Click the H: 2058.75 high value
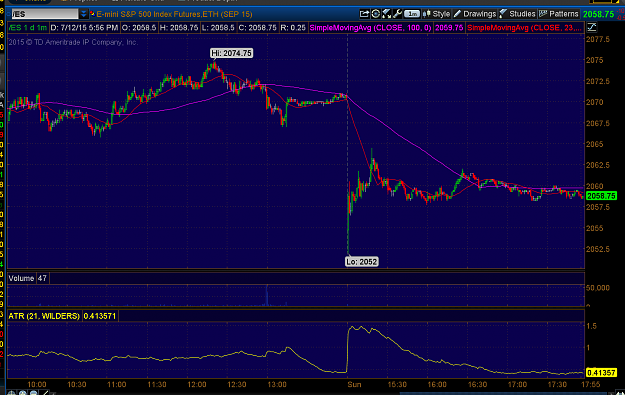The image size is (625, 395). (179, 28)
